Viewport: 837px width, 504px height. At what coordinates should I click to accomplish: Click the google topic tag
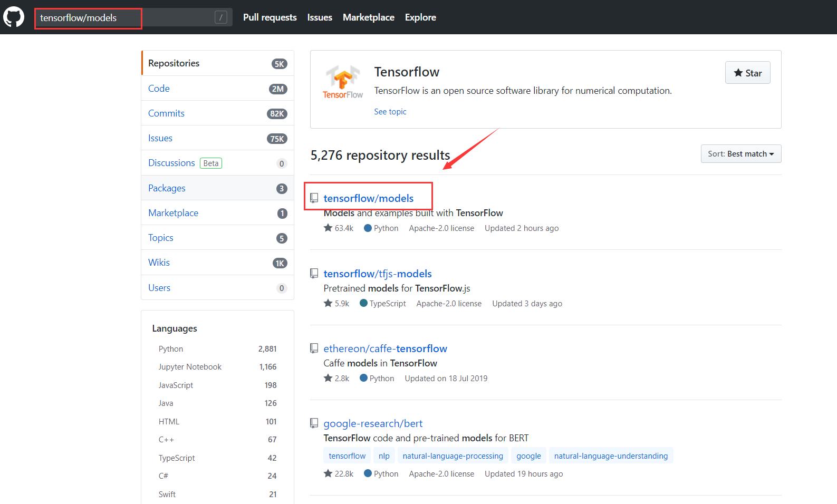528,456
